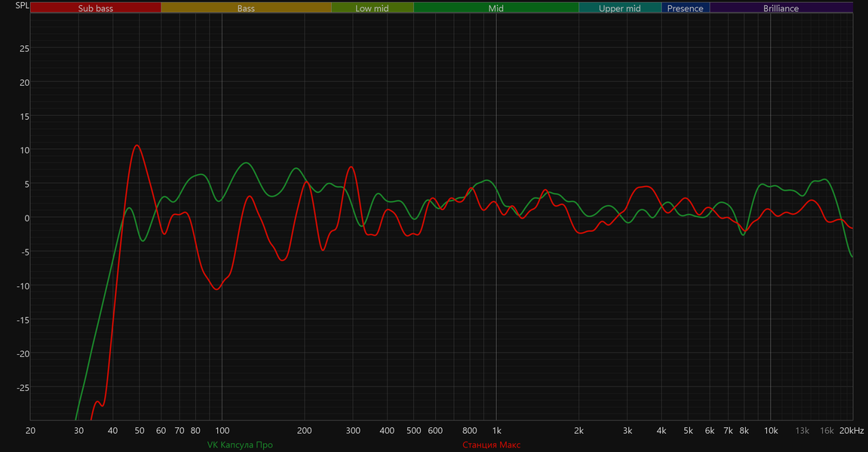Click the 0 dB SPL axis value
Viewport: 868px width, 452px height.
26,218
